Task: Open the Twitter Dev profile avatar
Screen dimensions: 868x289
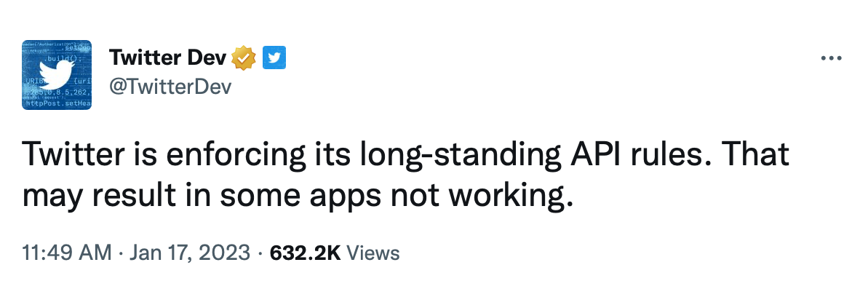Action: tap(57, 75)
